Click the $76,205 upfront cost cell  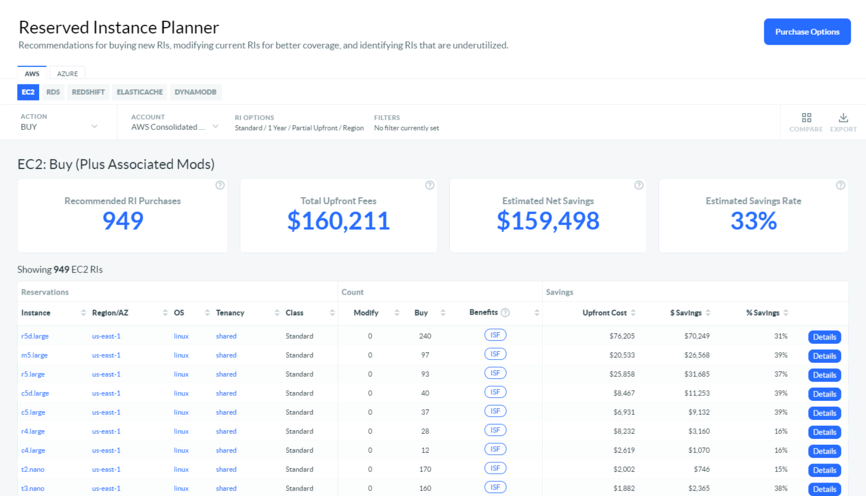pos(622,336)
